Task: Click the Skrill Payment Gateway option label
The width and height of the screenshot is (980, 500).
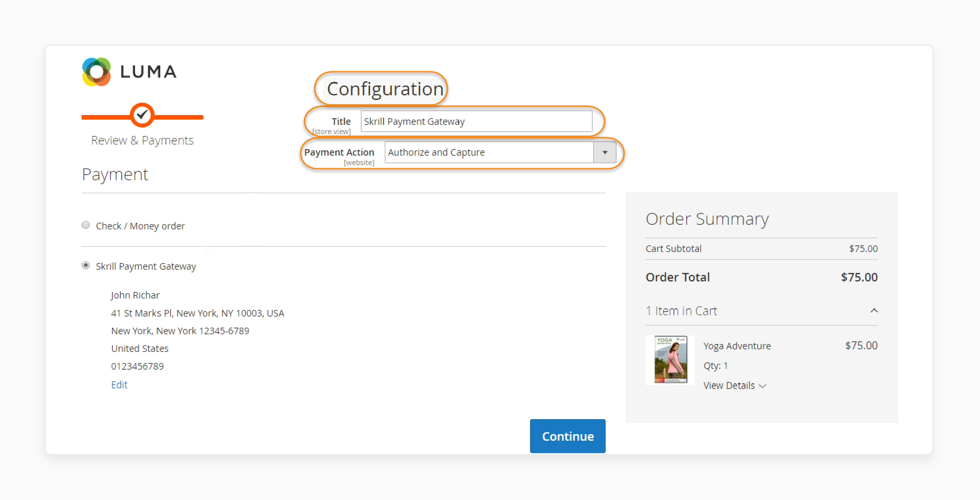Action: tap(146, 266)
